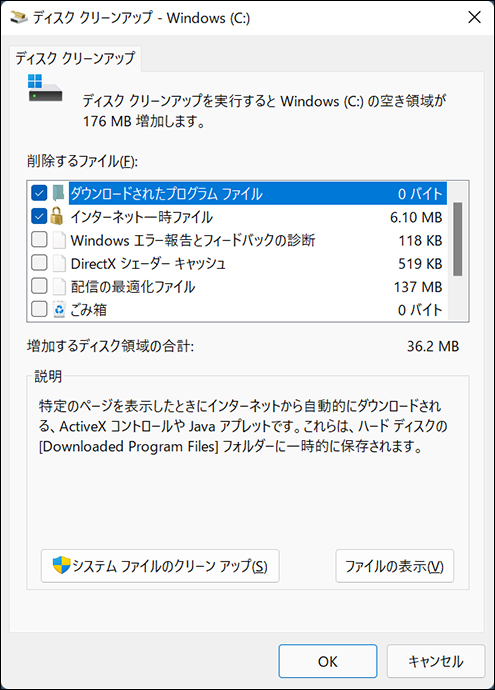Click the file icon beside 配信の最適化ファイル
Viewport: 495px width, 690px height.
pos(59,286)
